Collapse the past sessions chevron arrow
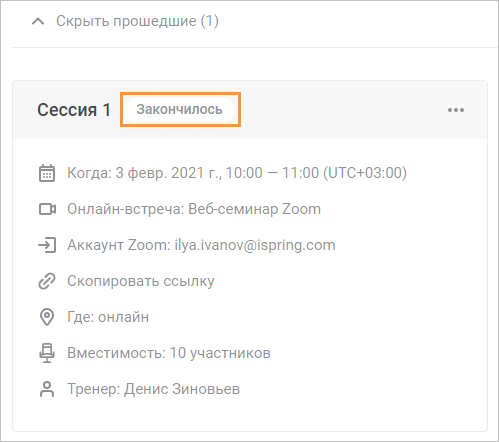Screen dimensions: 499x442 (x=38, y=22)
